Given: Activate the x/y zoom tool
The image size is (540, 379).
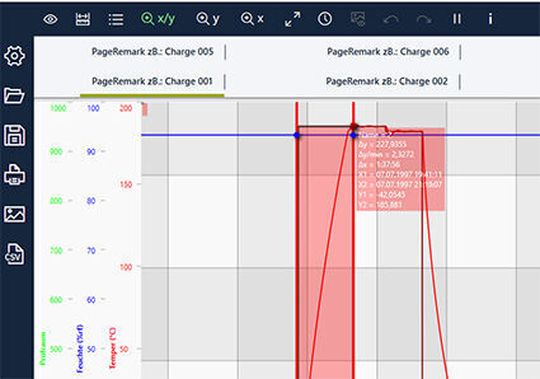Looking at the screenshot, I should tap(158, 19).
